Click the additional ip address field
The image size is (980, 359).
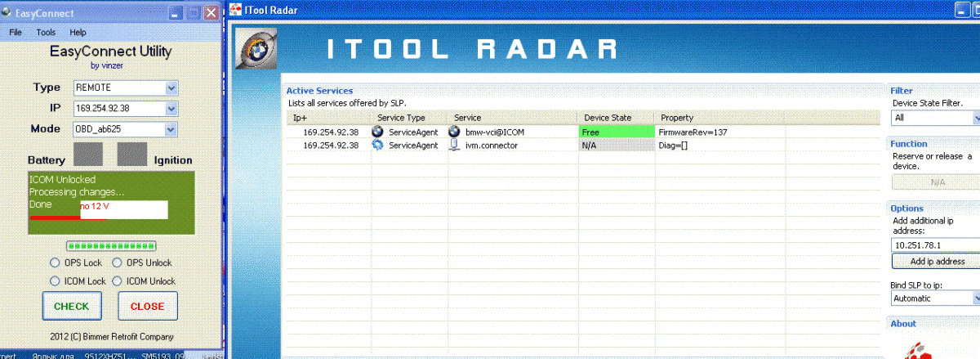coord(935,245)
